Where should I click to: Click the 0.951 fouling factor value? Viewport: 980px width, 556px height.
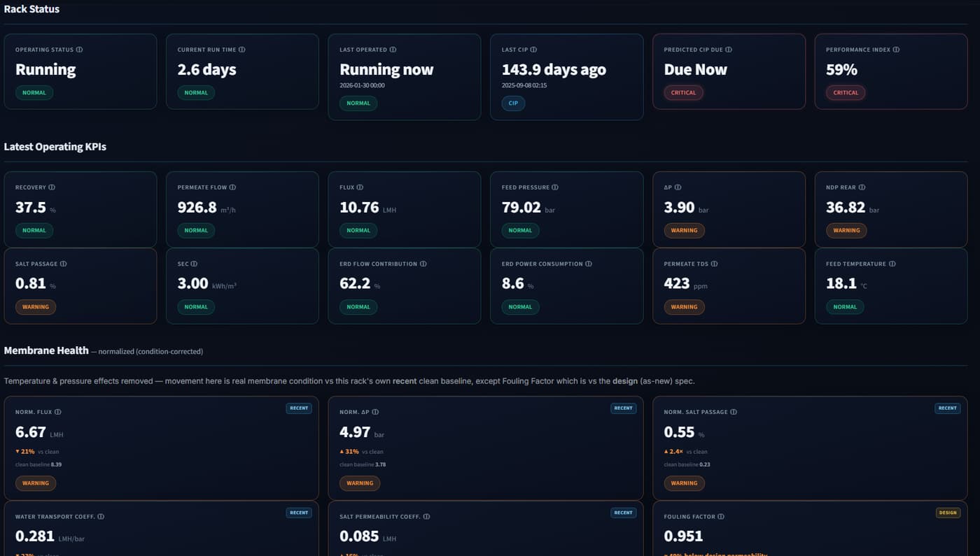(683, 536)
